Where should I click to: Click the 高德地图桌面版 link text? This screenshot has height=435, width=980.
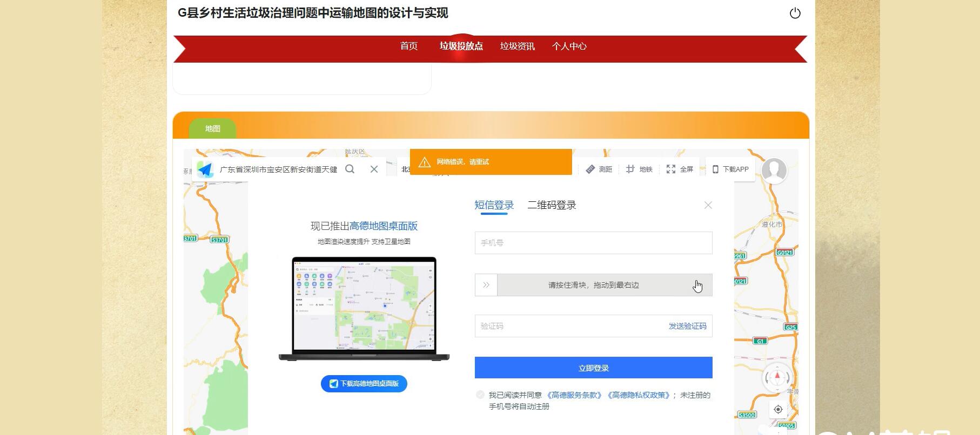384,226
